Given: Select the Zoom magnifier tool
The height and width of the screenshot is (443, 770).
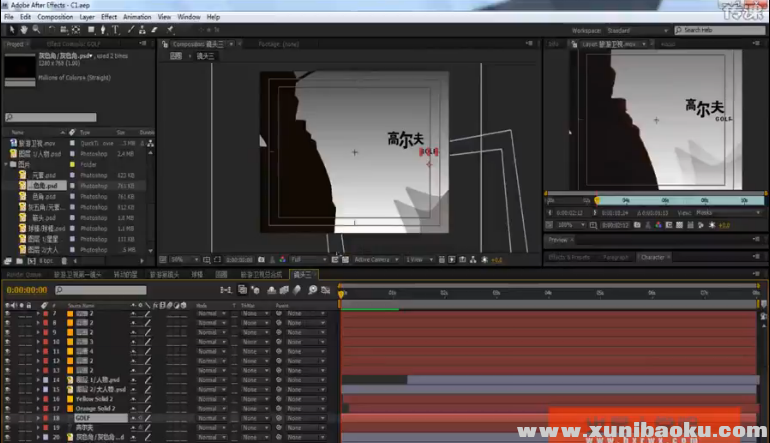Looking at the screenshot, I should point(37,29).
